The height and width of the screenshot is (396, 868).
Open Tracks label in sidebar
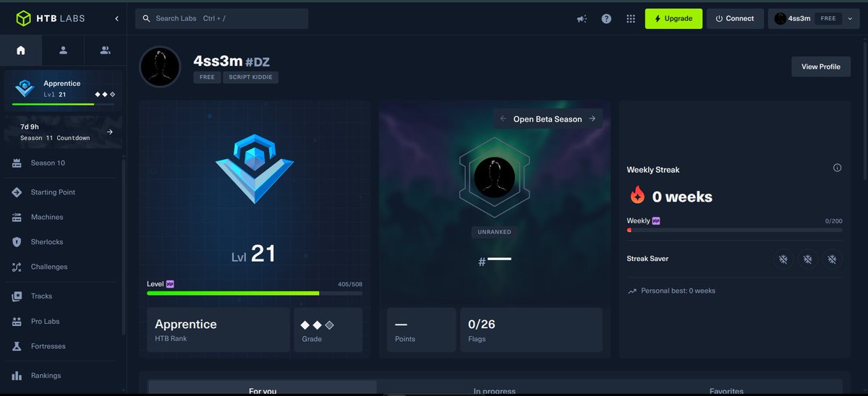(x=41, y=296)
